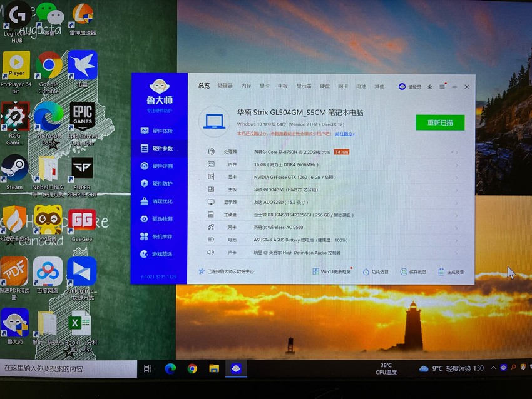Viewport: 532px width, 399px height.
Task: Switch to the 其他 tab
Action: [379, 86]
